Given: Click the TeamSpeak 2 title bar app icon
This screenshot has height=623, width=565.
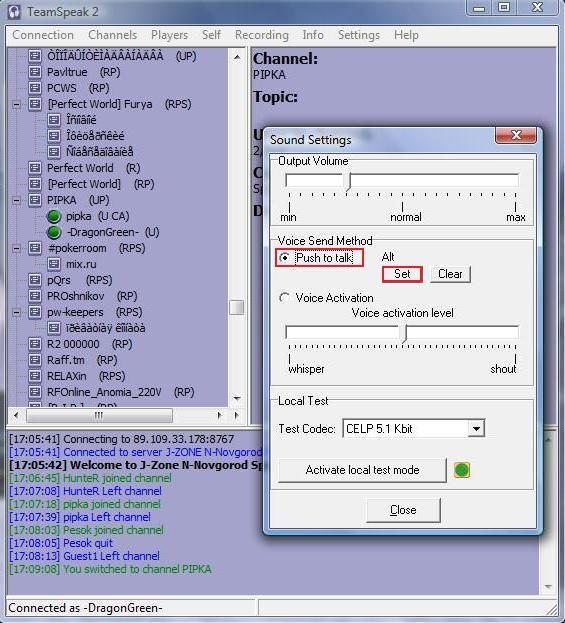Looking at the screenshot, I should 14,12.
